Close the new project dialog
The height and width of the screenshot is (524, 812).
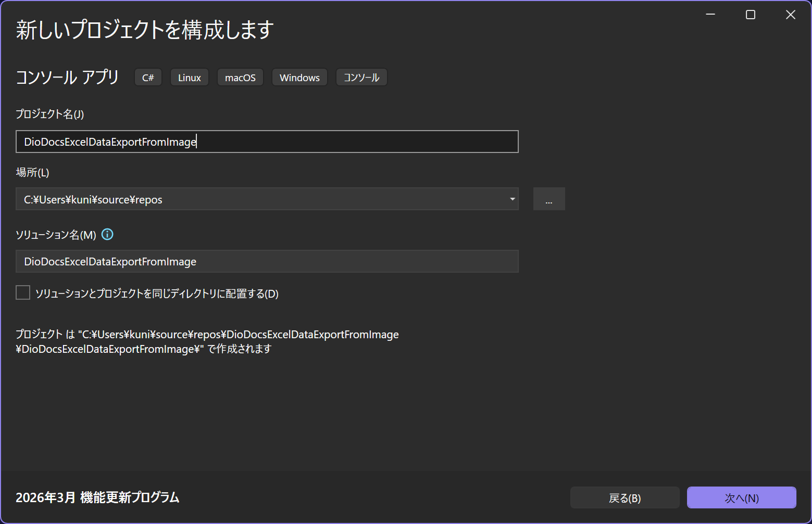pyautogui.click(x=790, y=15)
